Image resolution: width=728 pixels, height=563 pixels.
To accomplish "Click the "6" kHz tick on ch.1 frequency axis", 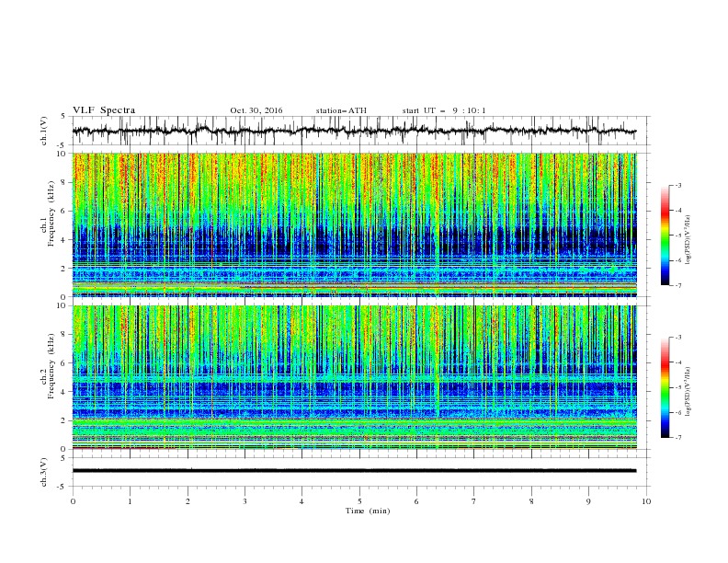I will [x=65, y=211].
